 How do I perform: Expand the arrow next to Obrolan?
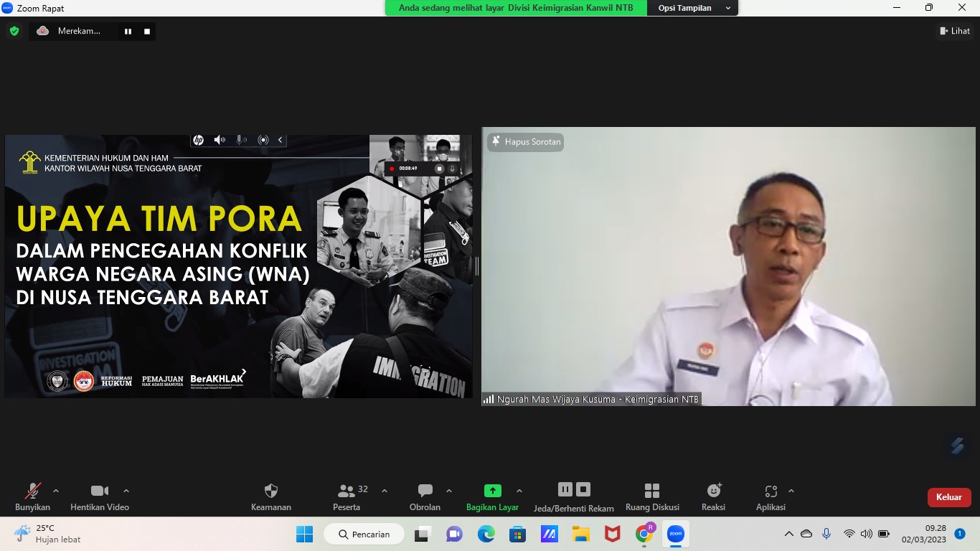coord(449,491)
